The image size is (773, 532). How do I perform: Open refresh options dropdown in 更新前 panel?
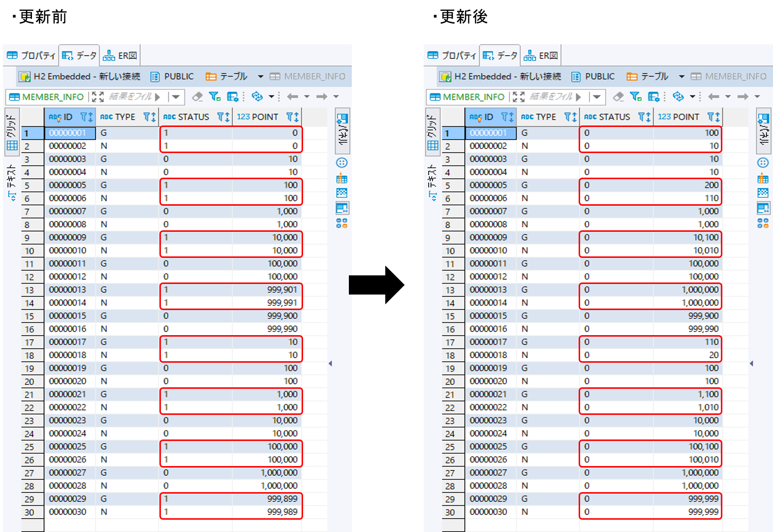coord(271,96)
